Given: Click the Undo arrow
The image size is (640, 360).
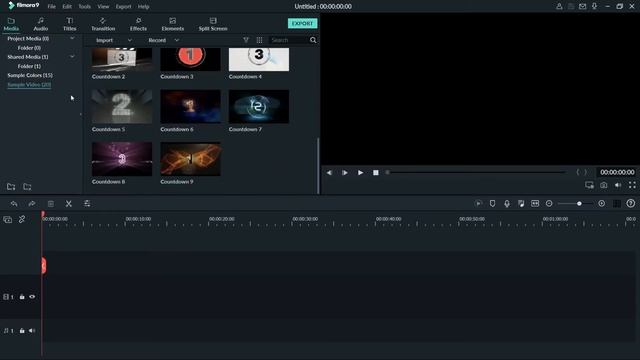Looking at the screenshot, I should pyautogui.click(x=14, y=204).
